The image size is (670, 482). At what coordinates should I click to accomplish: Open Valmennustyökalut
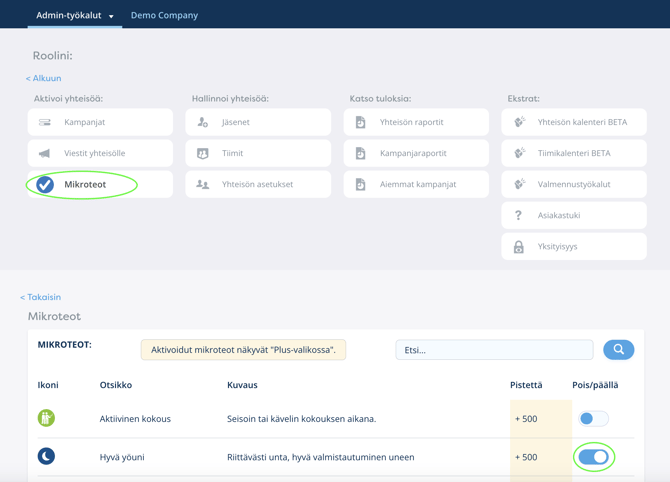point(574,185)
